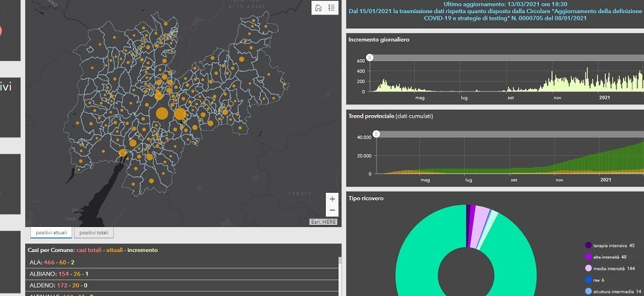Open the map legend list icon
644x296 pixels.
[331, 7]
